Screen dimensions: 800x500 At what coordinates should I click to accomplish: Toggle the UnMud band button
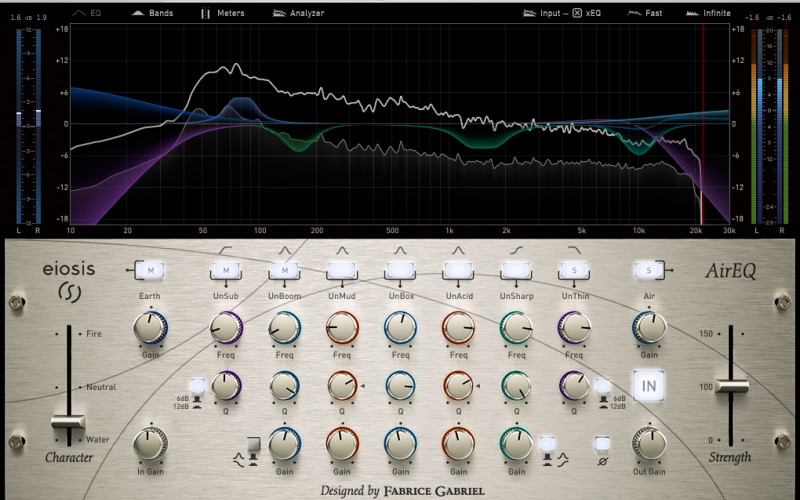click(x=342, y=270)
